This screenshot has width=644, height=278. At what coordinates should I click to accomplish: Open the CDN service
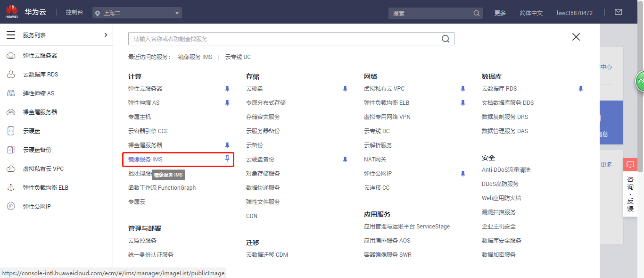tap(252, 216)
